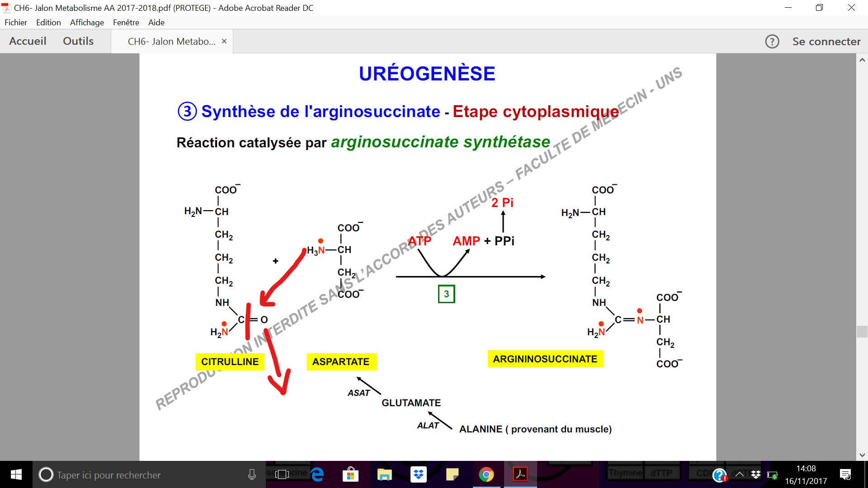The height and width of the screenshot is (488, 868).
Task: Open Sticky Notes from the taskbar
Action: click(x=452, y=474)
